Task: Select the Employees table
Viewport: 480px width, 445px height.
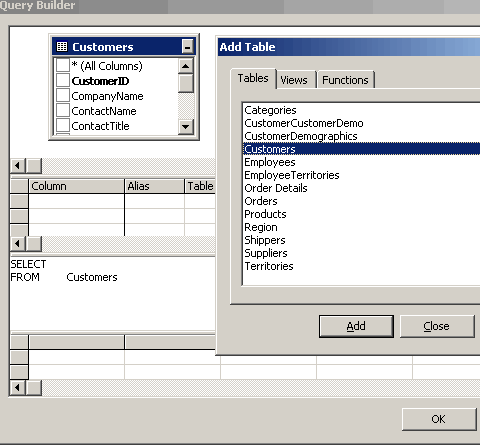Action: (270, 162)
